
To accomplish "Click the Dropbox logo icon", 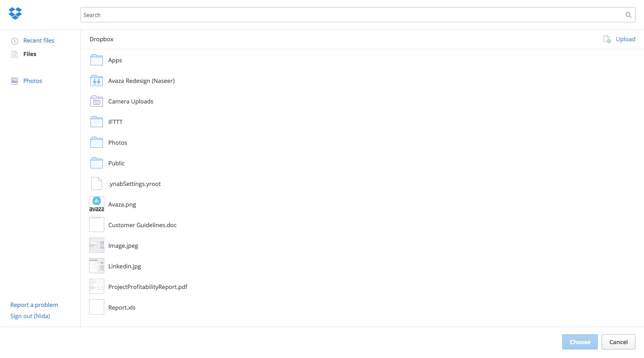I will pyautogui.click(x=15, y=13).
